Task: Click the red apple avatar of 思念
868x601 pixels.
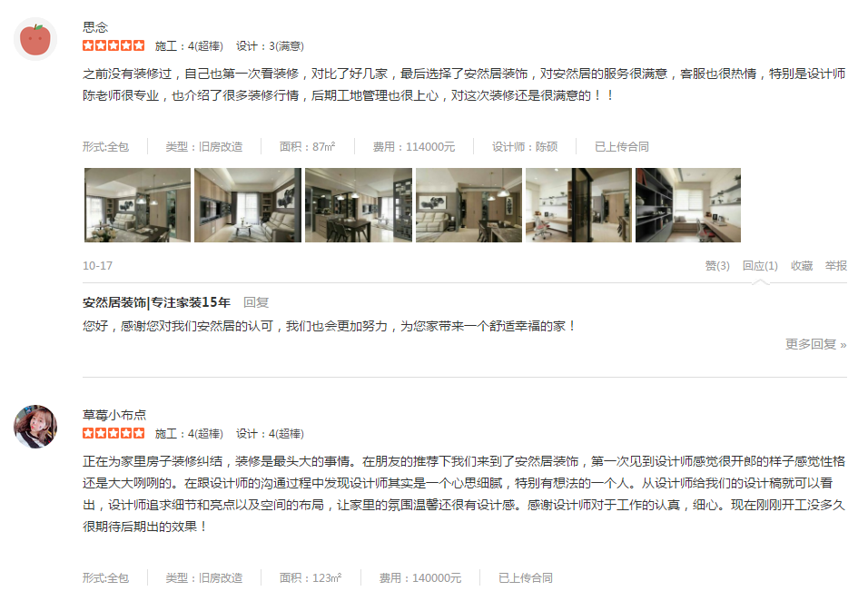Action: tap(35, 39)
